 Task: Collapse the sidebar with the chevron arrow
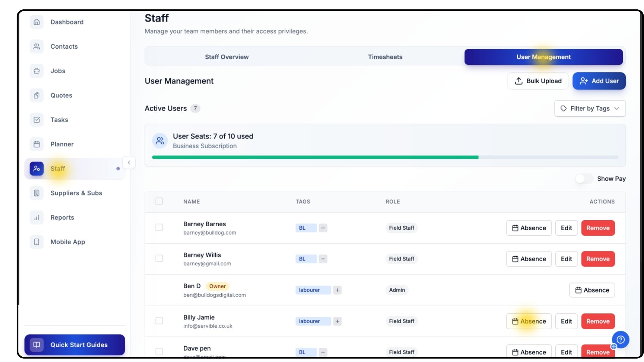click(129, 163)
